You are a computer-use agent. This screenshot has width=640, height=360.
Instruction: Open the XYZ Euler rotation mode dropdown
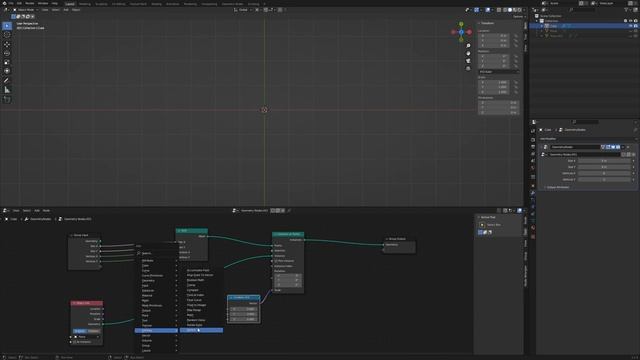pos(498,72)
